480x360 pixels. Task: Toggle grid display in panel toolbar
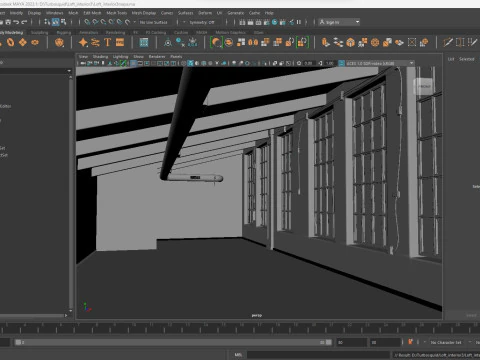[x=133, y=63]
